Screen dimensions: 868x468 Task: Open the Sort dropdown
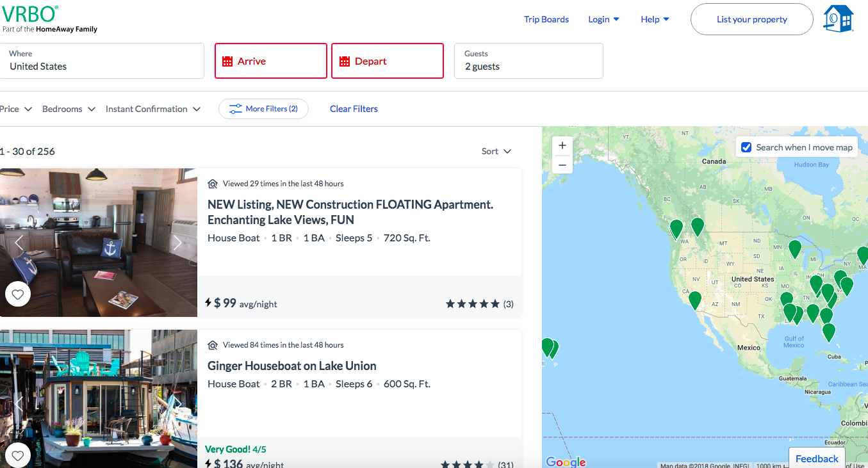[x=496, y=151]
